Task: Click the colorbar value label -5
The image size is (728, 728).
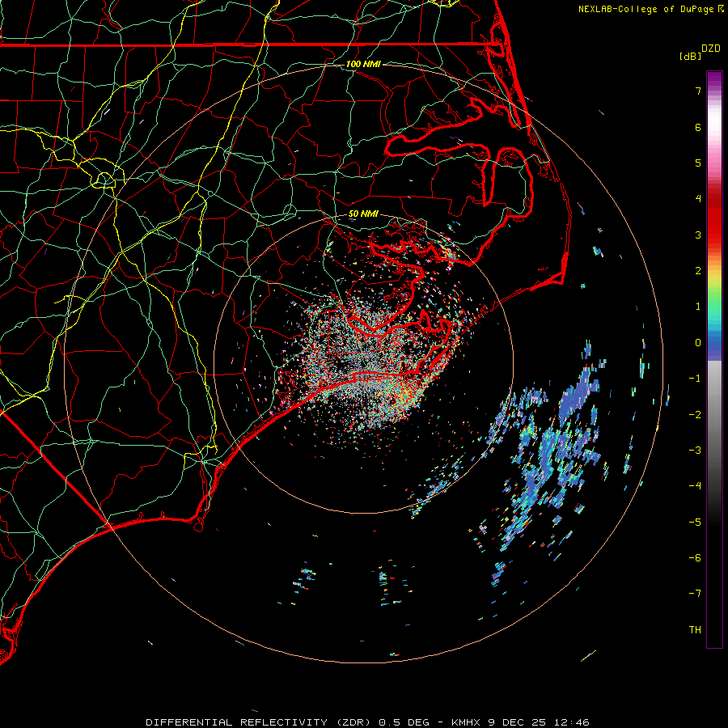Action: click(x=695, y=523)
